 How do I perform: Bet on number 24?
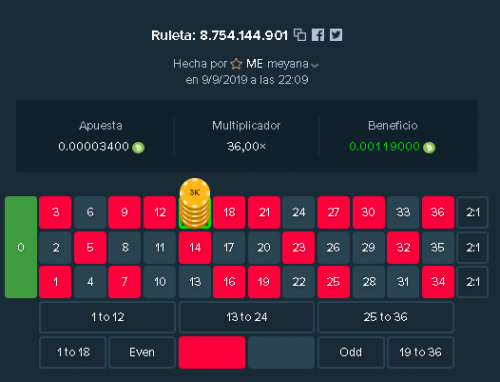click(299, 212)
